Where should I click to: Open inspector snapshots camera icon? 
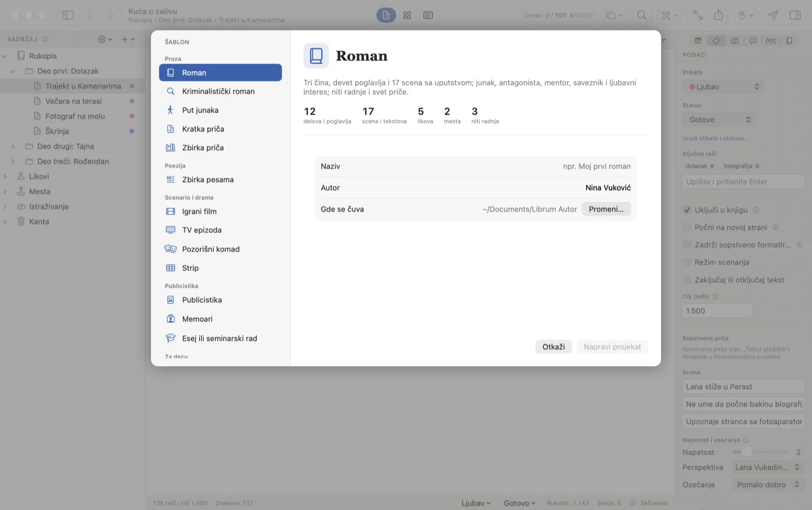pyautogui.click(x=734, y=41)
